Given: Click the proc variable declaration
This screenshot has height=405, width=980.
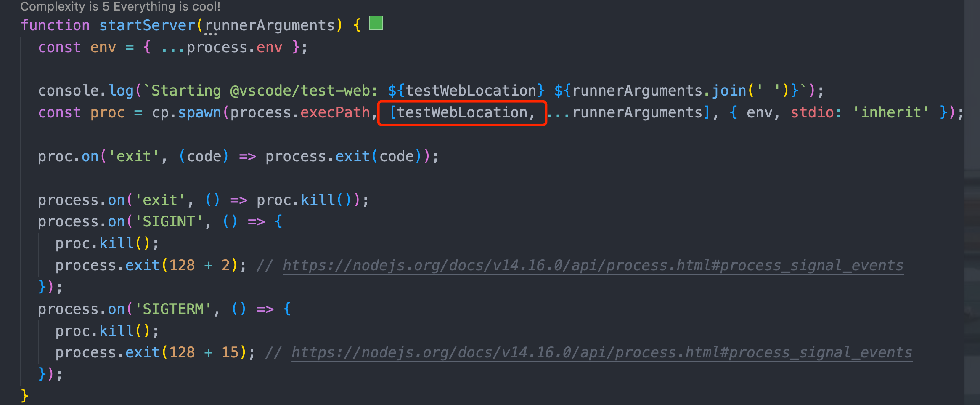Looking at the screenshot, I should pyautogui.click(x=107, y=113).
